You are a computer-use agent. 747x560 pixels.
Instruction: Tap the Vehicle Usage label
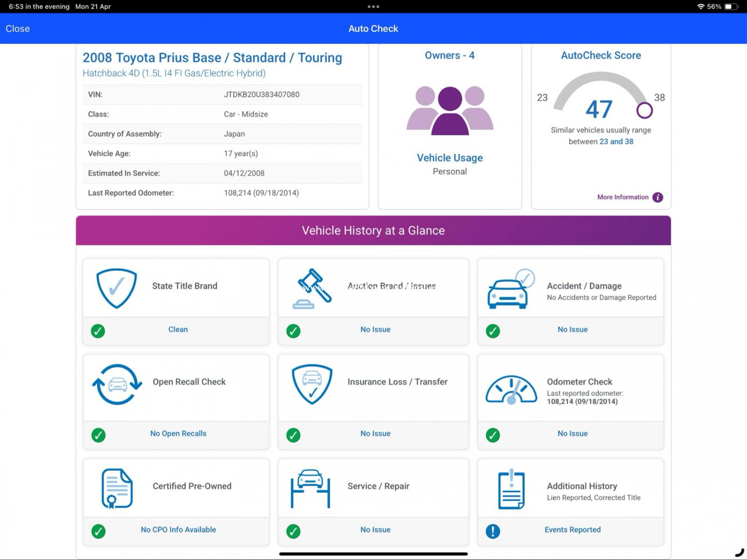(450, 158)
